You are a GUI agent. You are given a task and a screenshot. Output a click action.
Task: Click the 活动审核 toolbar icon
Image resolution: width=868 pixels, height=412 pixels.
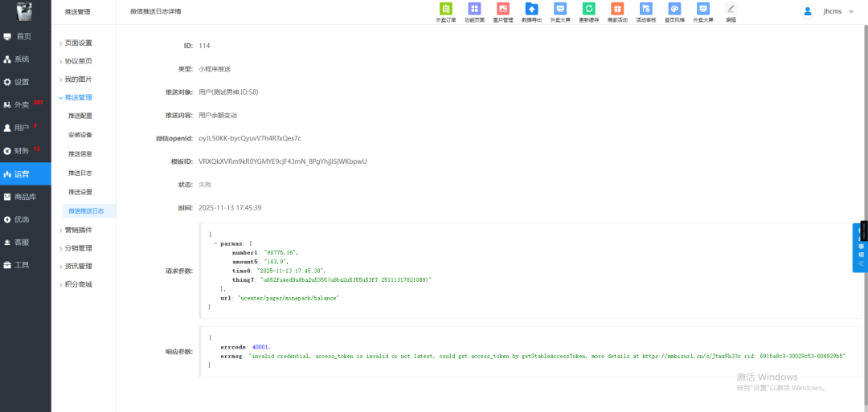(645, 11)
